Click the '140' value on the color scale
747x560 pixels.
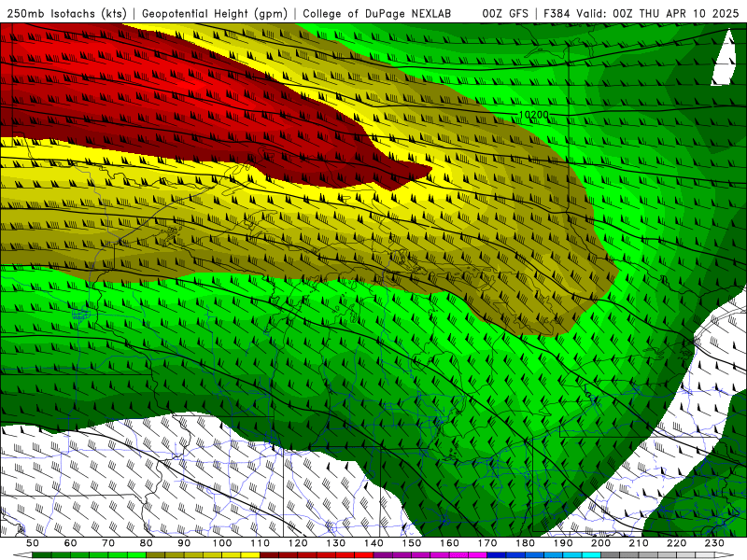point(374,543)
